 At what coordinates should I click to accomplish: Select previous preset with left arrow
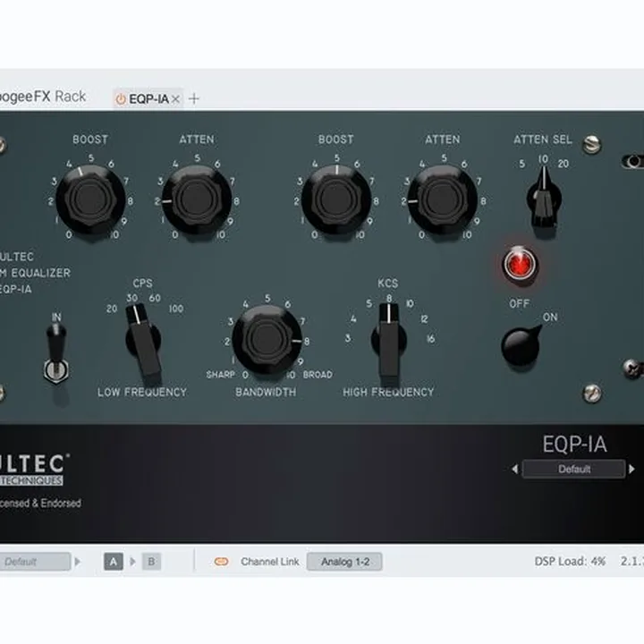click(514, 469)
